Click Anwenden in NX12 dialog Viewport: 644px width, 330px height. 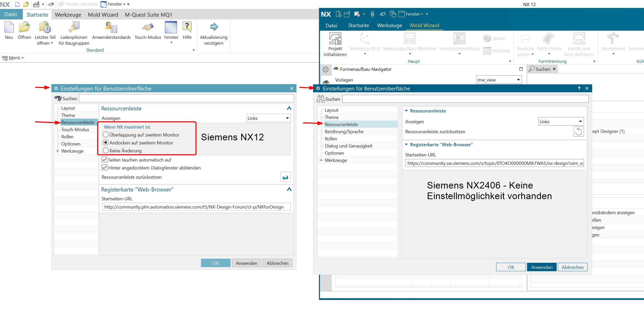(246, 263)
